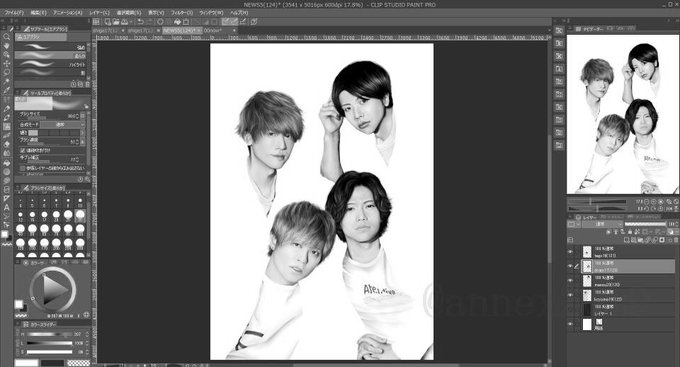Select the Text tool marked A
Screen dimensions: 680x367
pyautogui.click(x=7, y=207)
